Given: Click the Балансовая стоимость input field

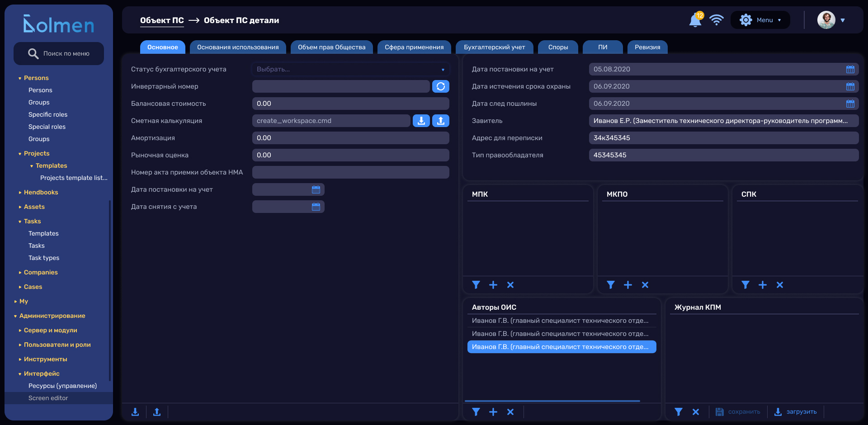Looking at the screenshot, I should 351,104.
